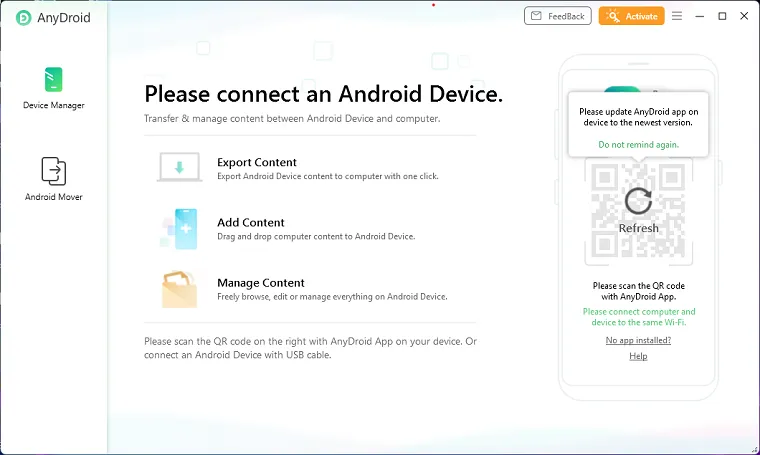The height and width of the screenshot is (455, 760).
Task: Click 'Export Android Device content to computer' description
Action: (328, 176)
